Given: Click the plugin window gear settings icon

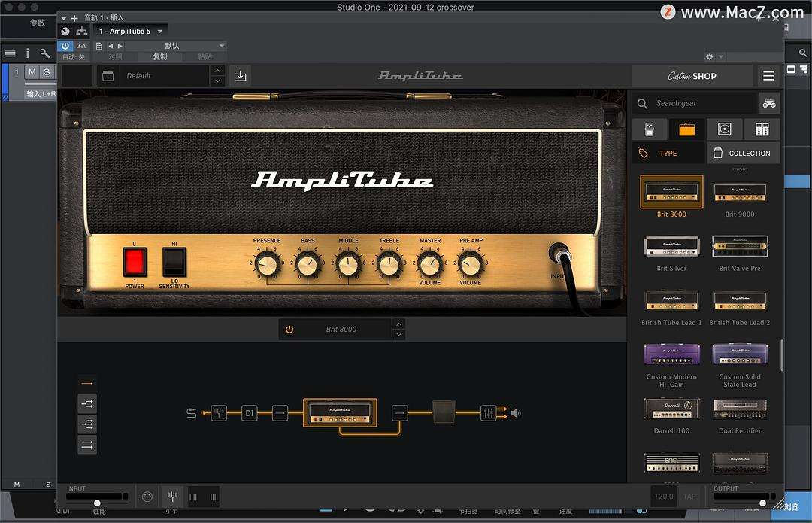Looking at the screenshot, I should click(710, 56).
